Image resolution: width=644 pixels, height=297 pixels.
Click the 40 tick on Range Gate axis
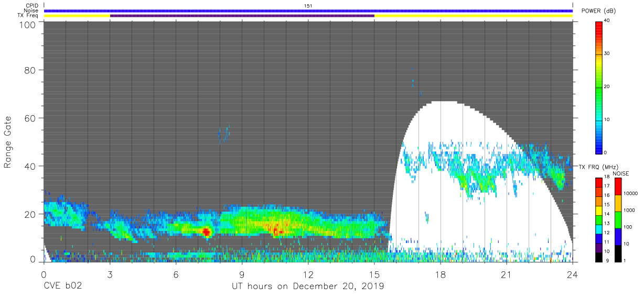click(x=29, y=166)
